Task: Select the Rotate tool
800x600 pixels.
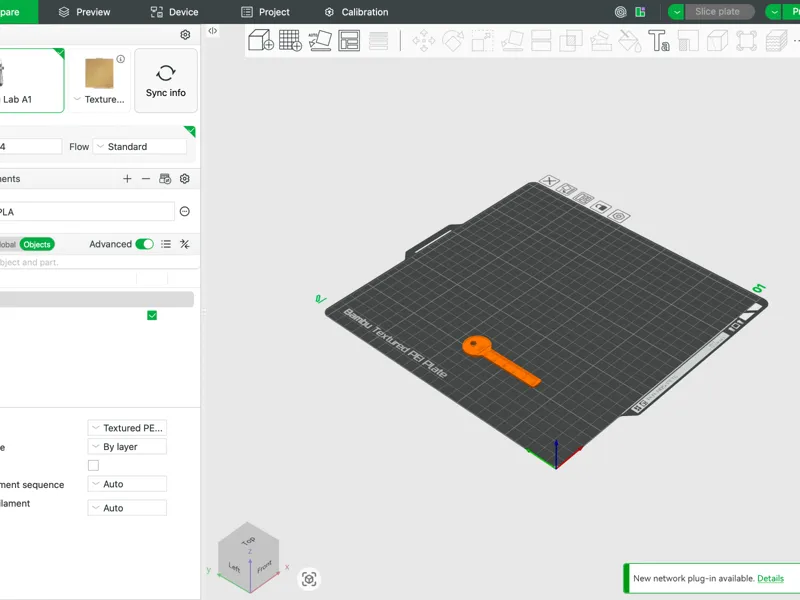Action: coord(453,41)
